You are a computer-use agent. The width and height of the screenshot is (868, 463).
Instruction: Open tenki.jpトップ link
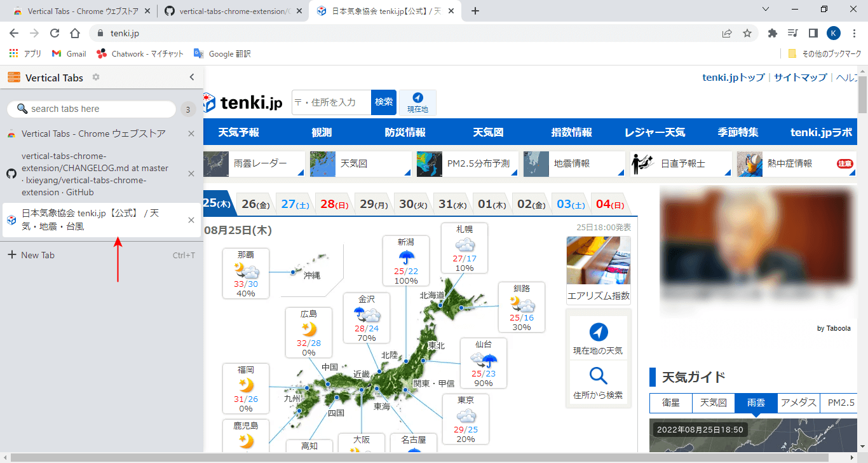tap(733, 77)
